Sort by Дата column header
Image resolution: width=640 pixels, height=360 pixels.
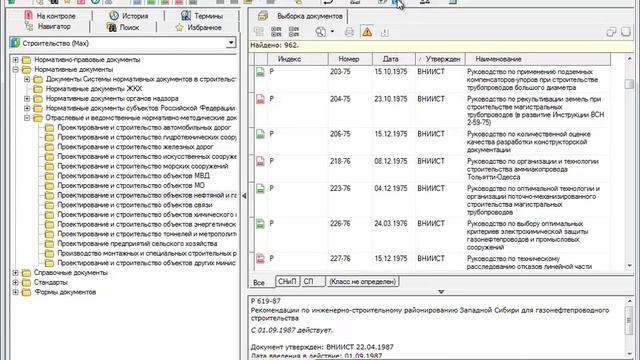click(394, 59)
